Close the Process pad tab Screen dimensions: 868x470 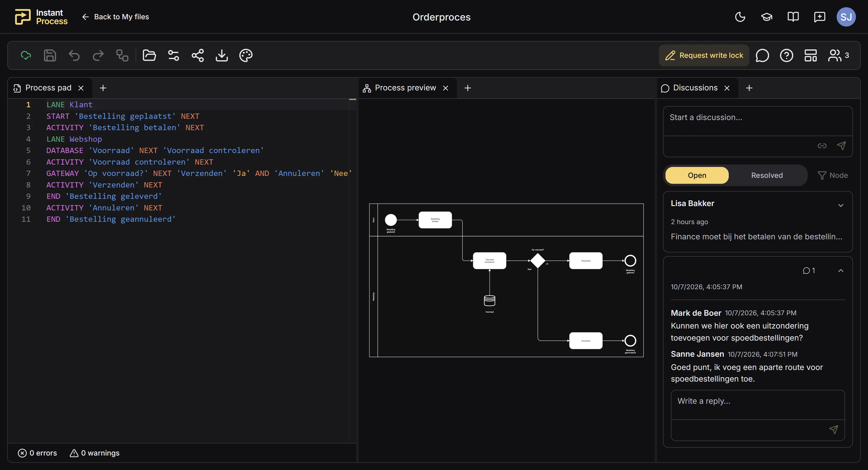(81, 88)
